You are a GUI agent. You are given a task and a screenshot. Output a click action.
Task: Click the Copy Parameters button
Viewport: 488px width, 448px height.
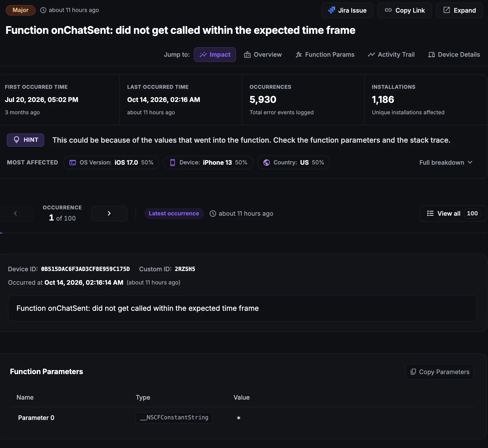(440, 372)
